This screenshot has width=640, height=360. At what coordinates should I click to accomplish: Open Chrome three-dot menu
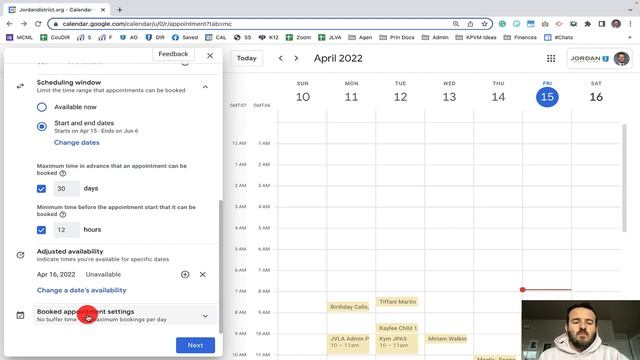pyautogui.click(x=630, y=24)
